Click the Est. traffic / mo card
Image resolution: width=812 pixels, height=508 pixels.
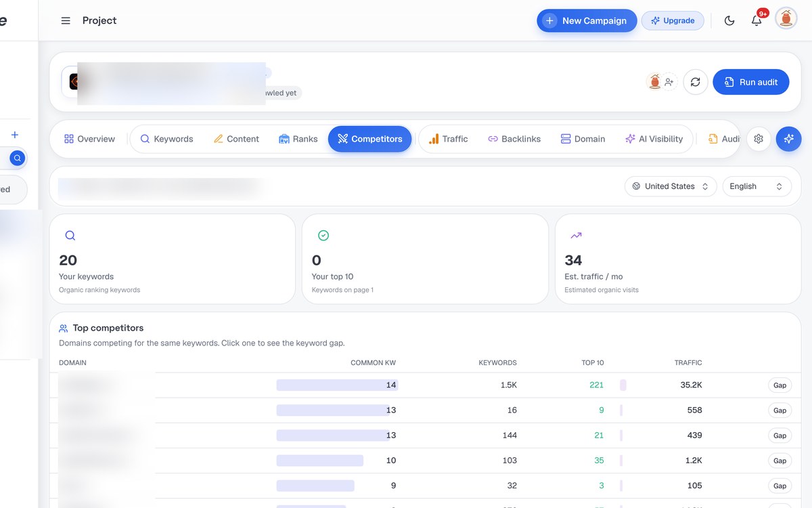(x=678, y=259)
